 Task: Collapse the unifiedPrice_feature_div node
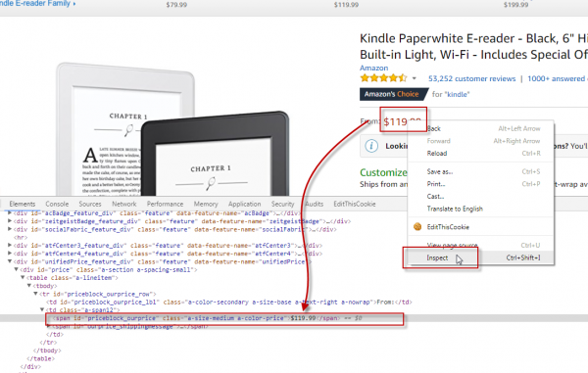pyautogui.click(x=10, y=261)
